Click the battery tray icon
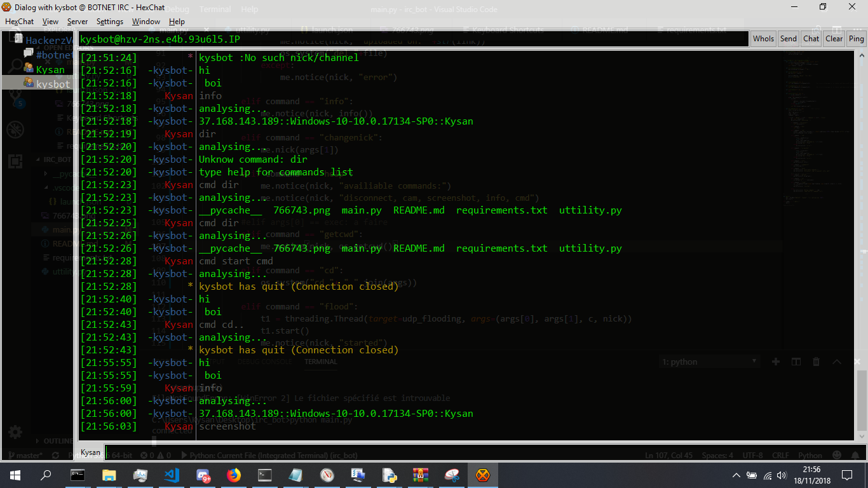 coord(752,475)
